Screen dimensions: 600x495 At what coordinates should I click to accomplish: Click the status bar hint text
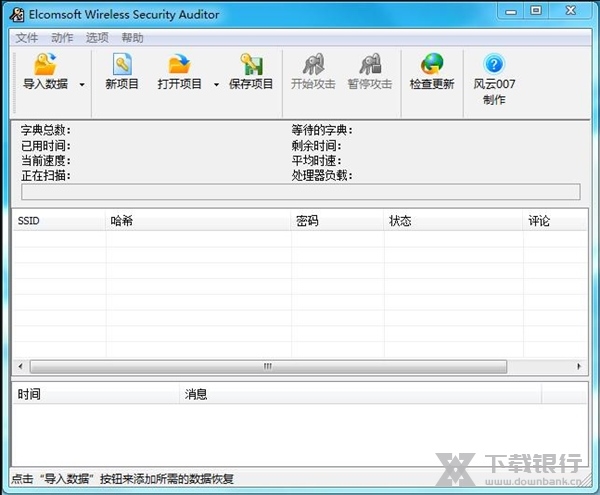coord(122,479)
